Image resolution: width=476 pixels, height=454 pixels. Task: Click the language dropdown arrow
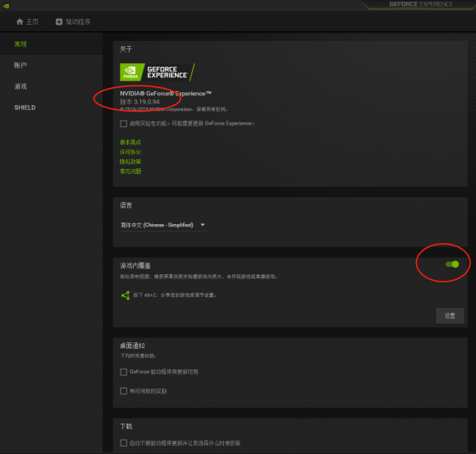[203, 225]
